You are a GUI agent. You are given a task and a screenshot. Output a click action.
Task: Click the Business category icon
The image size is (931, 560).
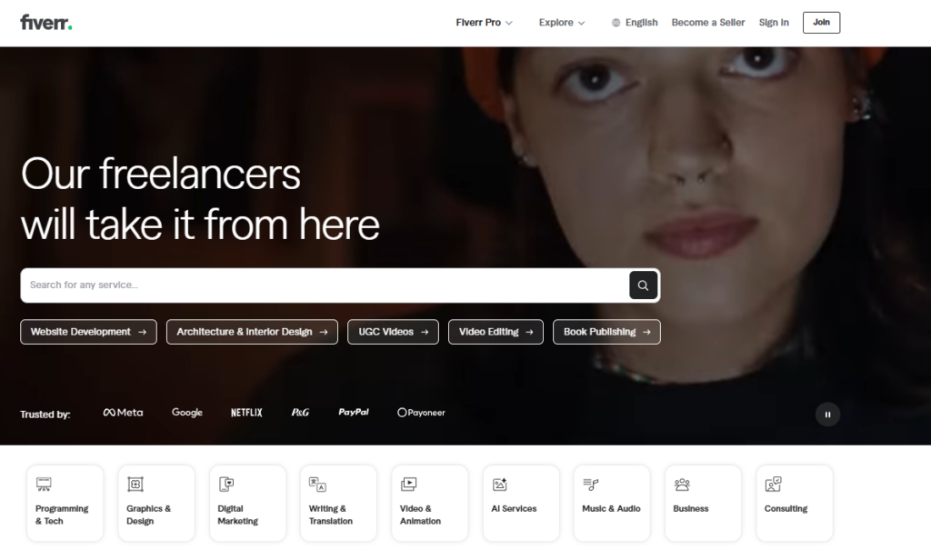(682, 485)
